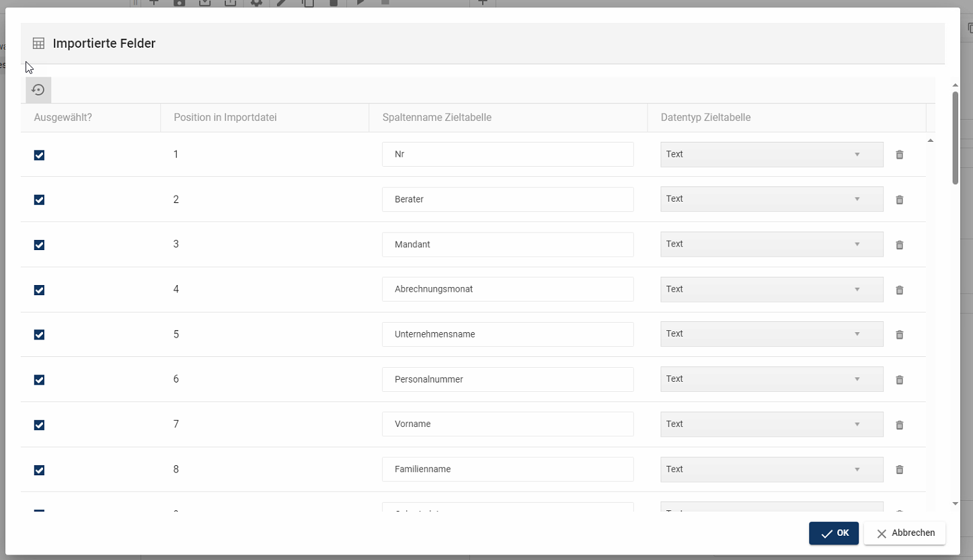The image size is (973, 560).
Task: Click the Position in Importdatei column header
Action: (x=225, y=118)
